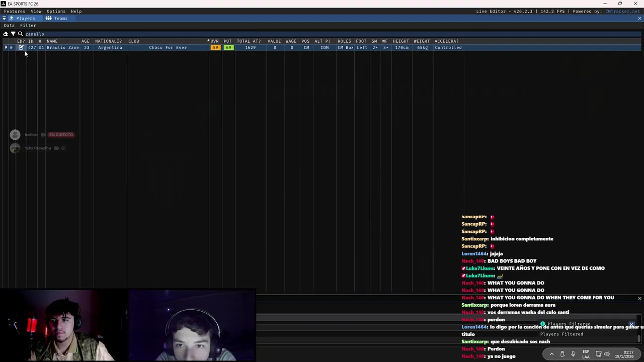Open the Options menu
This screenshot has height=362, width=644.
[56, 11]
